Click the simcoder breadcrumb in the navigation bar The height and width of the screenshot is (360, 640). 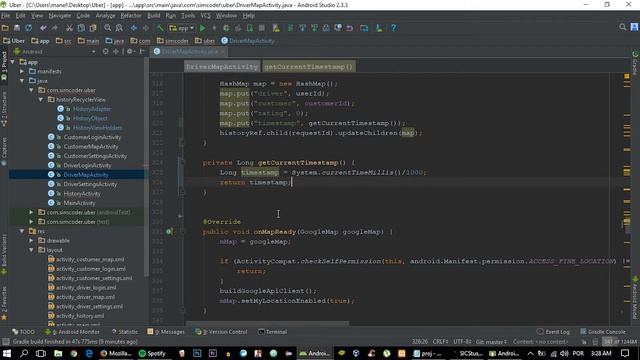coord(173,41)
